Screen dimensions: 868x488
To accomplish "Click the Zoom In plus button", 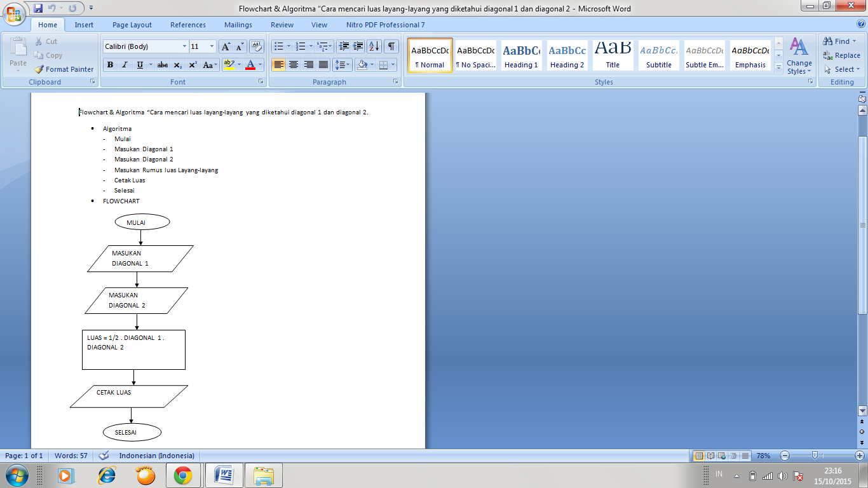I will 860,456.
